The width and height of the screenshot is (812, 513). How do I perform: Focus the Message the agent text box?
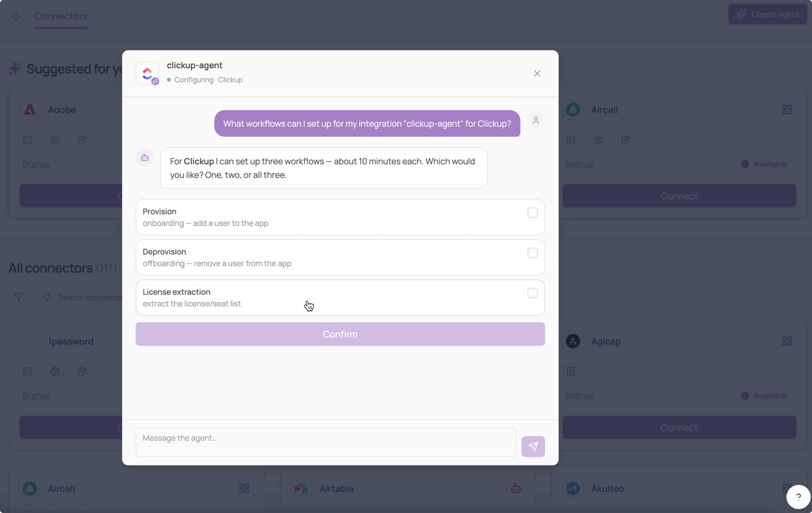click(326, 442)
